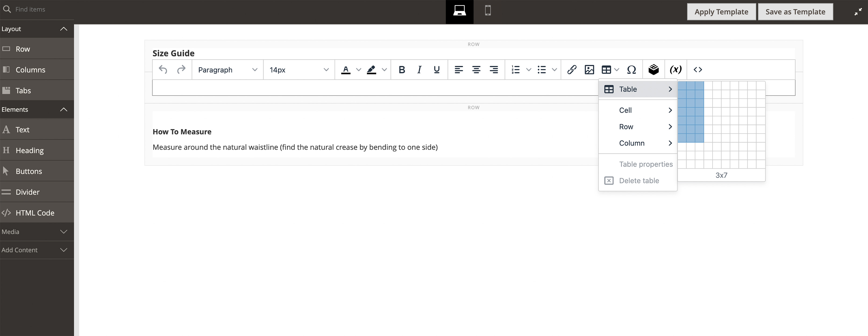The width and height of the screenshot is (868, 336).
Task: Click Save as Template button
Action: pyautogui.click(x=795, y=12)
